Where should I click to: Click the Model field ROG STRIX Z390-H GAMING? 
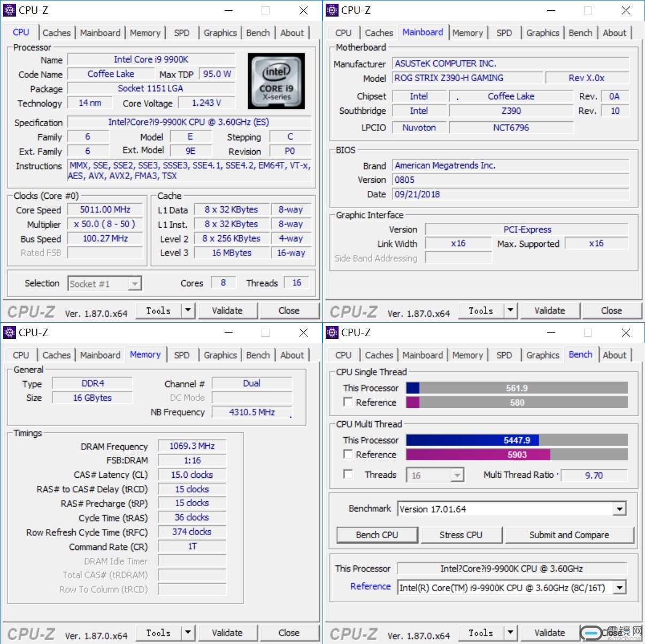click(467, 78)
